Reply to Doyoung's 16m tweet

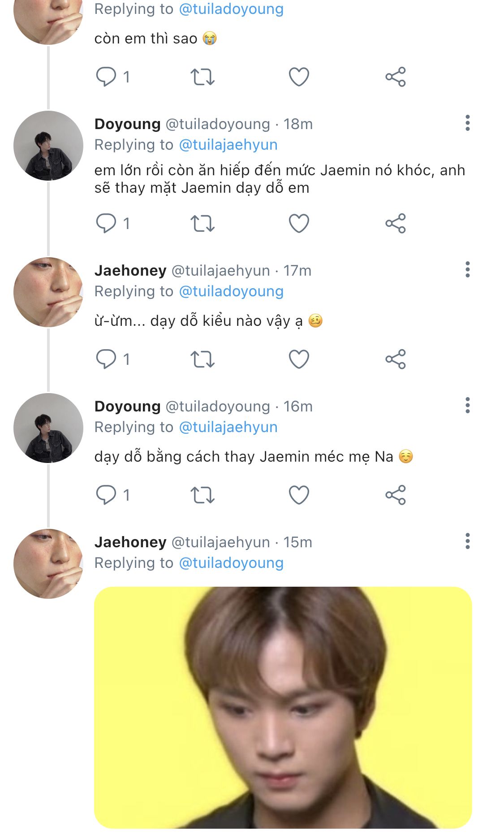tap(106, 495)
